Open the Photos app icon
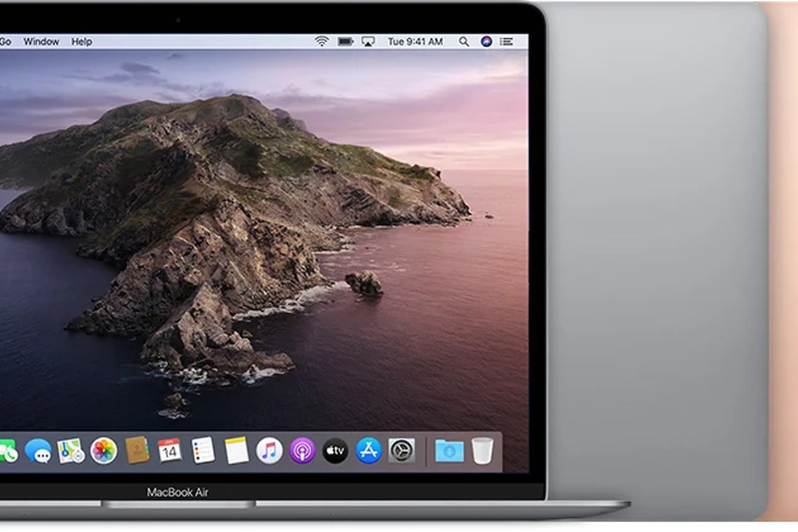The image size is (798, 532). pos(104,451)
